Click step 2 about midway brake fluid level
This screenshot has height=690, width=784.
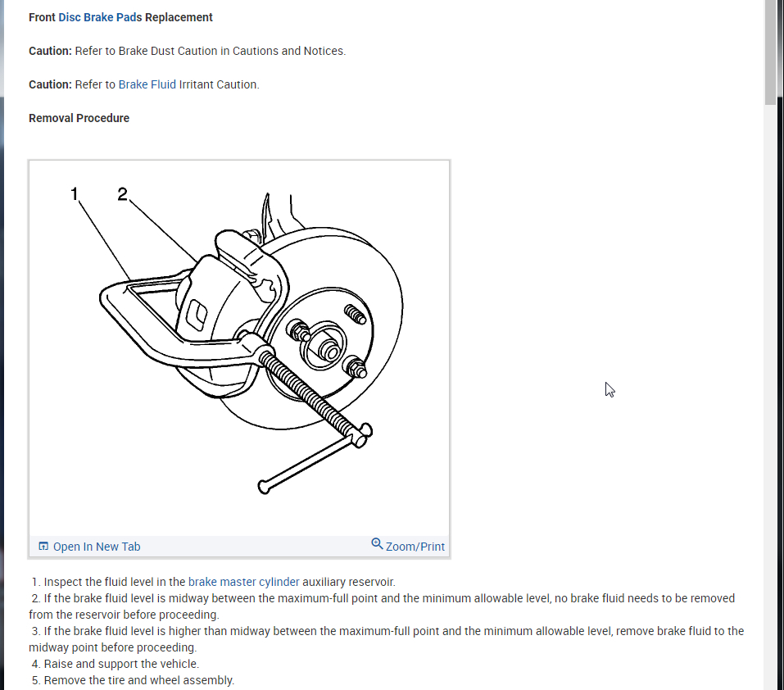pos(383,606)
